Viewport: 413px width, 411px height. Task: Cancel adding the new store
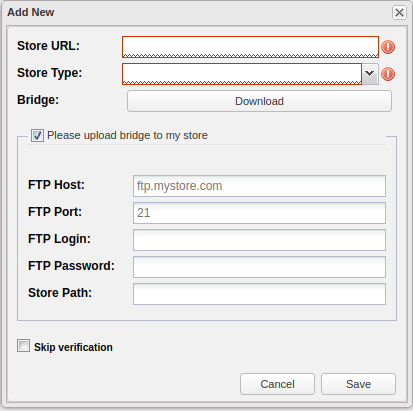pos(277,384)
